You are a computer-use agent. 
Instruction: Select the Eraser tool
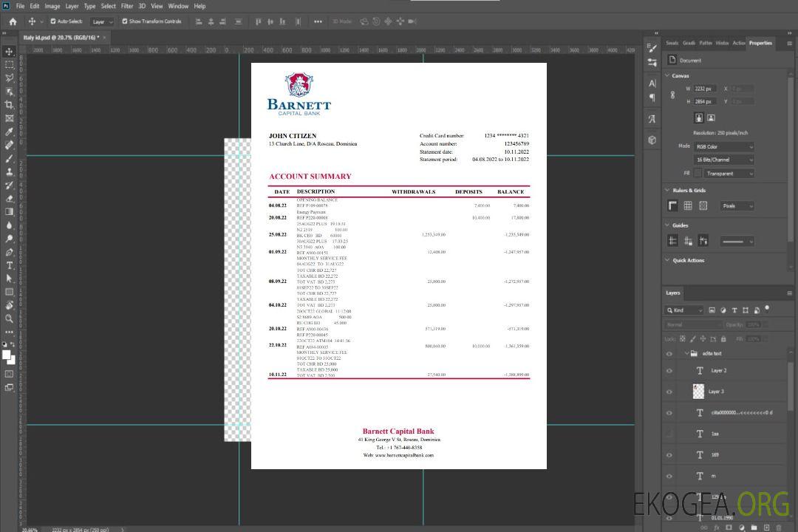tap(9, 199)
